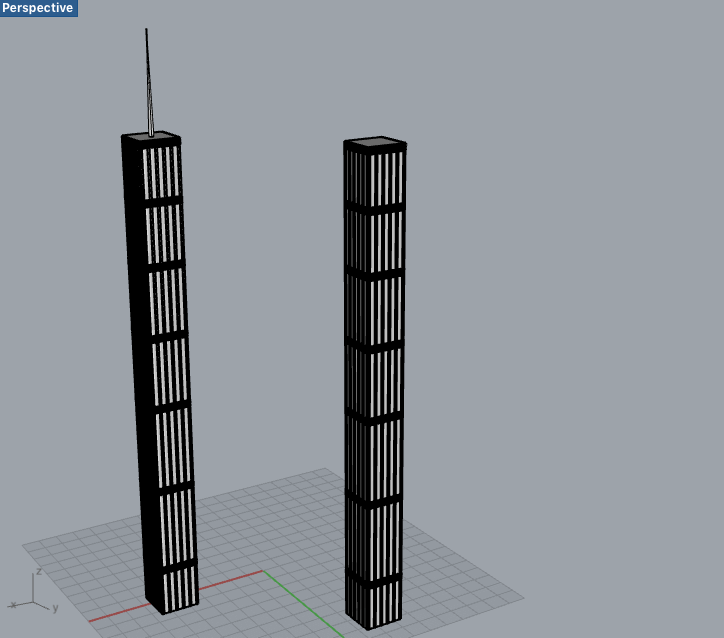Screen dimensions: 724x638
Task: Click the far right corner of ground grid
Action: (522, 600)
